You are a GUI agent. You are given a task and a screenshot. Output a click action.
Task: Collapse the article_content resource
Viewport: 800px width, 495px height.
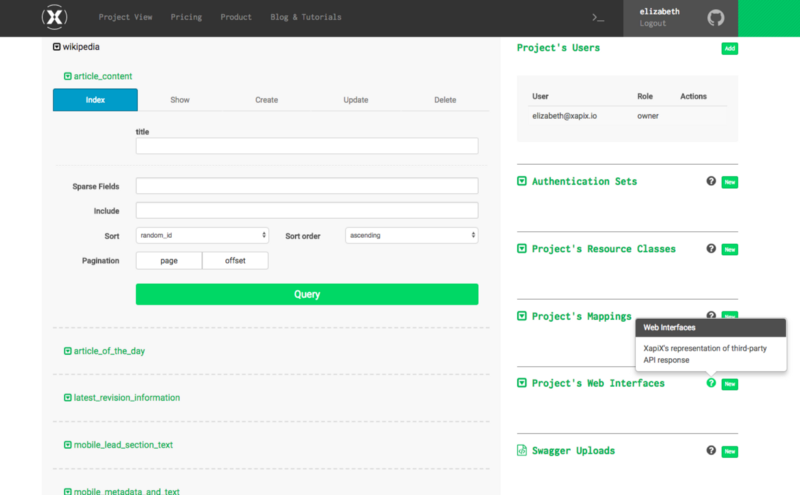coord(67,76)
